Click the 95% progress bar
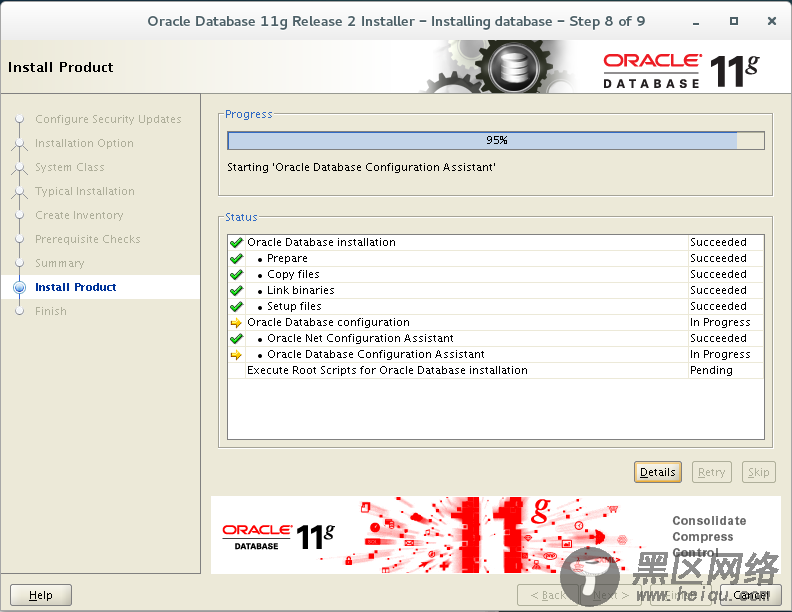This screenshot has height=612, width=792. tap(496, 140)
